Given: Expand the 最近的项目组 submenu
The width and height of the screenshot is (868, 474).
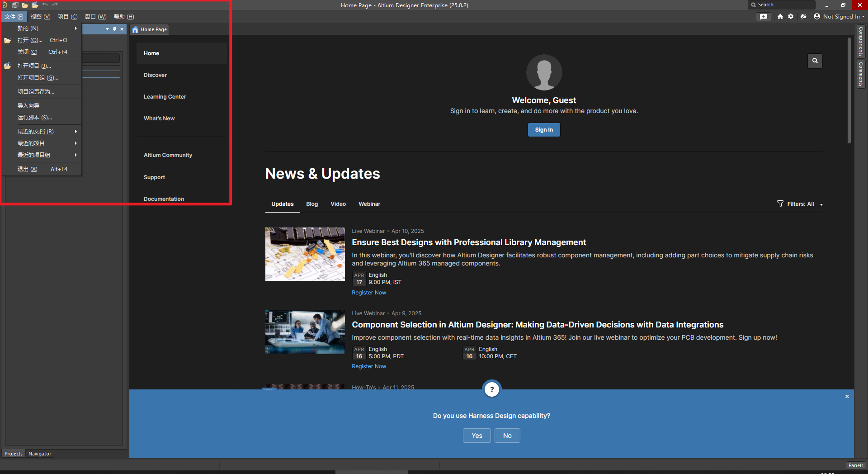Looking at the screenshot, I should [x=42, y=155].
